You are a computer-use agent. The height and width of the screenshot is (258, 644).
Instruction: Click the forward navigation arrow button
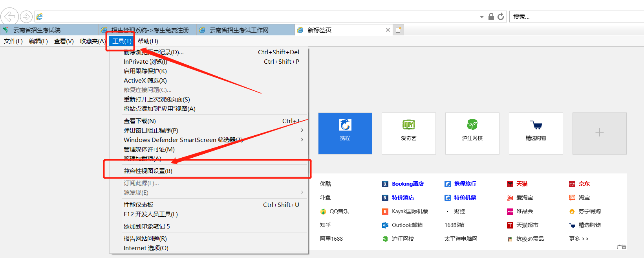click(x=26, y=17)
